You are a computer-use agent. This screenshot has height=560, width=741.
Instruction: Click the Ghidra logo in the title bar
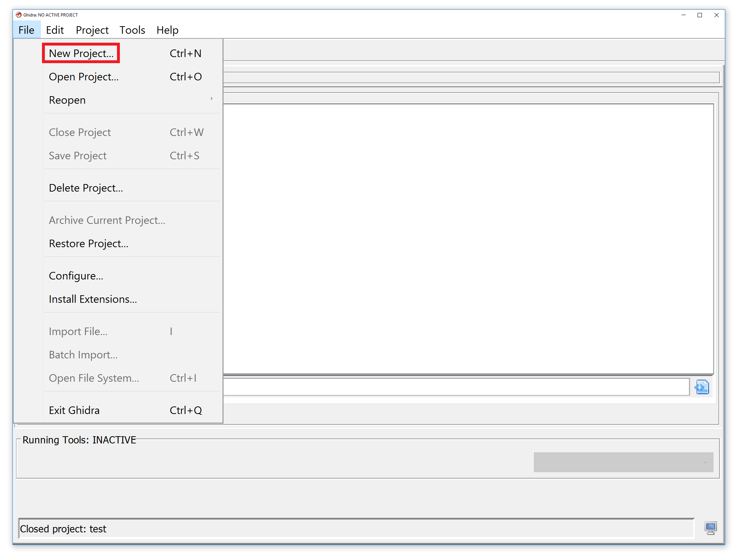pos(19,15)
